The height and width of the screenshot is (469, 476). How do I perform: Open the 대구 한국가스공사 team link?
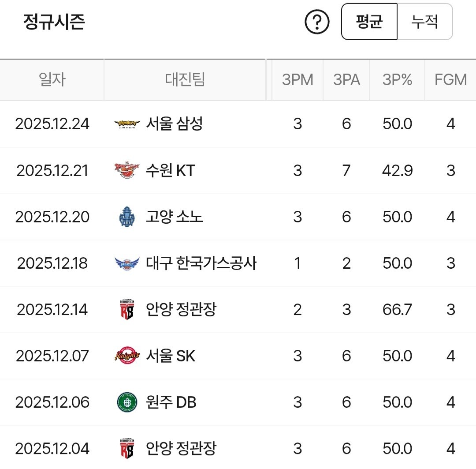coord(201,263)
